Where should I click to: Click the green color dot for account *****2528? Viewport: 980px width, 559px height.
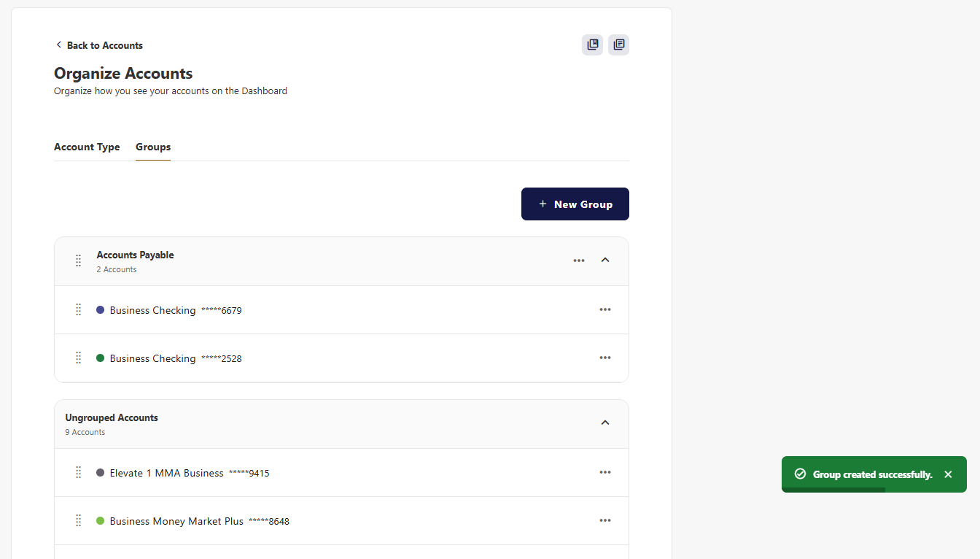point(101,358)
